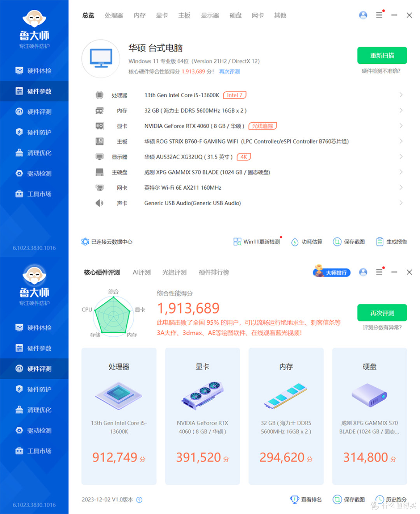This screenshot has height=514, width=420.
Task: Click 保存截图 in the upper window
Action: 349,242
